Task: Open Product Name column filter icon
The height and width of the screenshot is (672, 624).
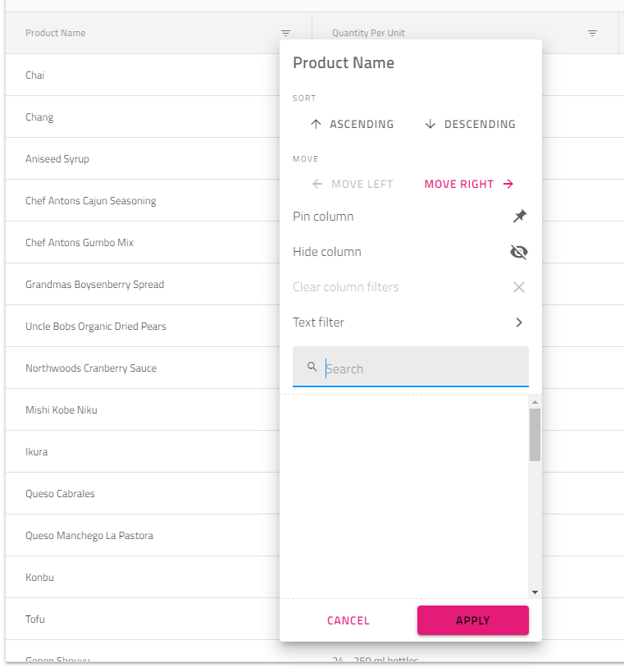Action: tap(285, 34)
